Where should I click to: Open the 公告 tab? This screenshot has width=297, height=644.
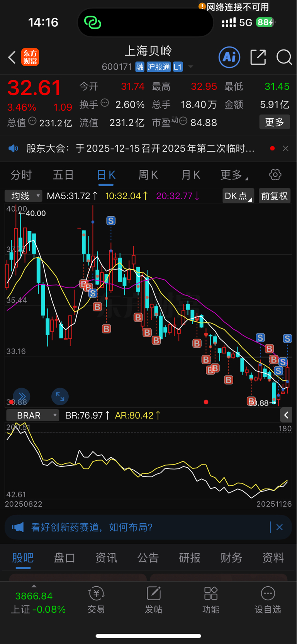(148, 558)
